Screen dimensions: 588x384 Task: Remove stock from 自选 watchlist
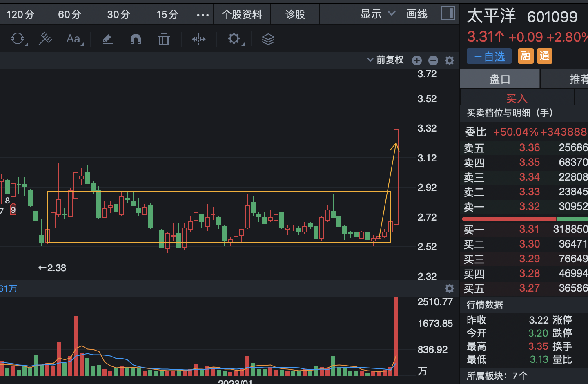click(489, 56)
